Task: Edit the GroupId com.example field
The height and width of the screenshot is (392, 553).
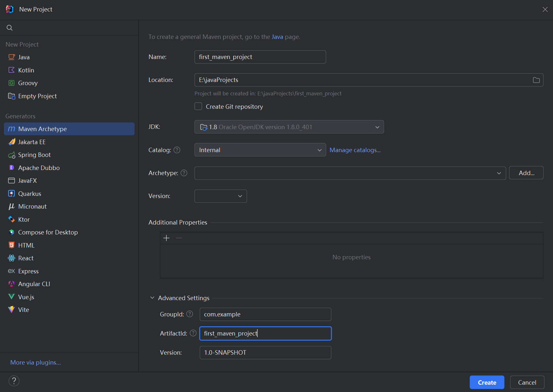Action: click(x=265, y=314)
